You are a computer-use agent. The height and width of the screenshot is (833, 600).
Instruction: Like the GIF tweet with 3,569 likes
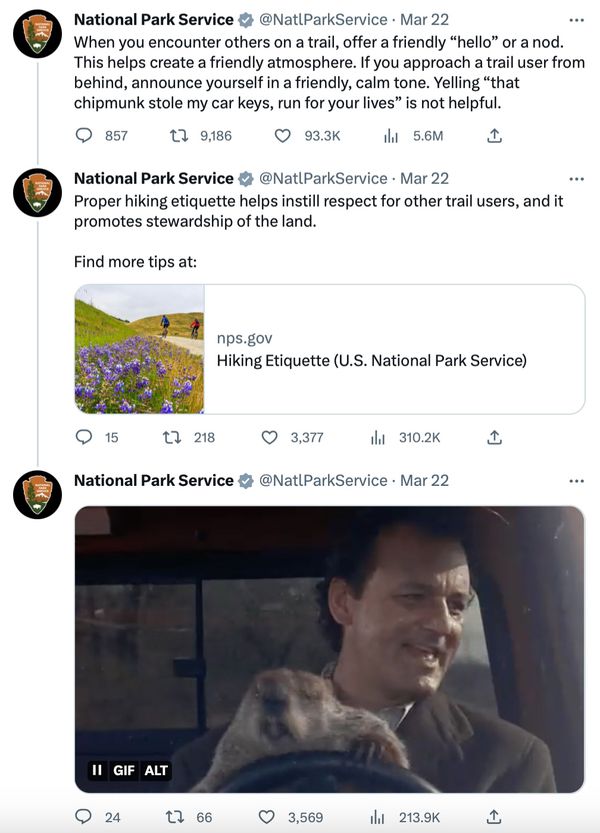(267, 817)
